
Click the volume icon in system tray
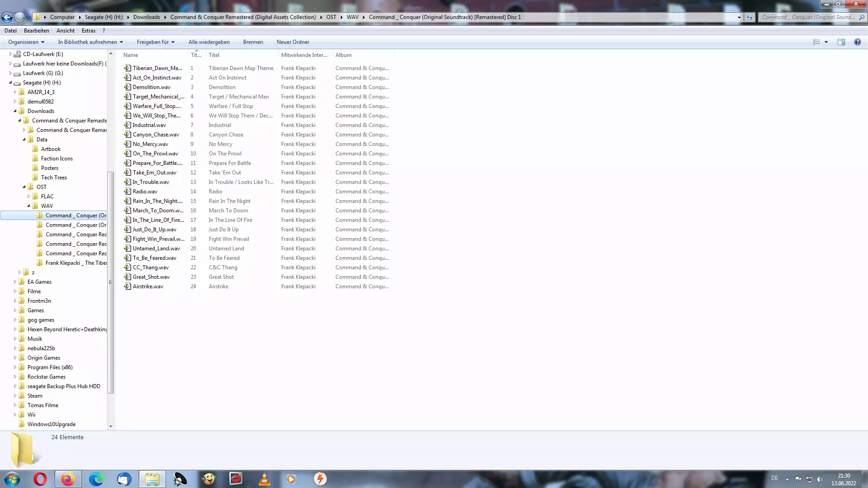(820, 479)
